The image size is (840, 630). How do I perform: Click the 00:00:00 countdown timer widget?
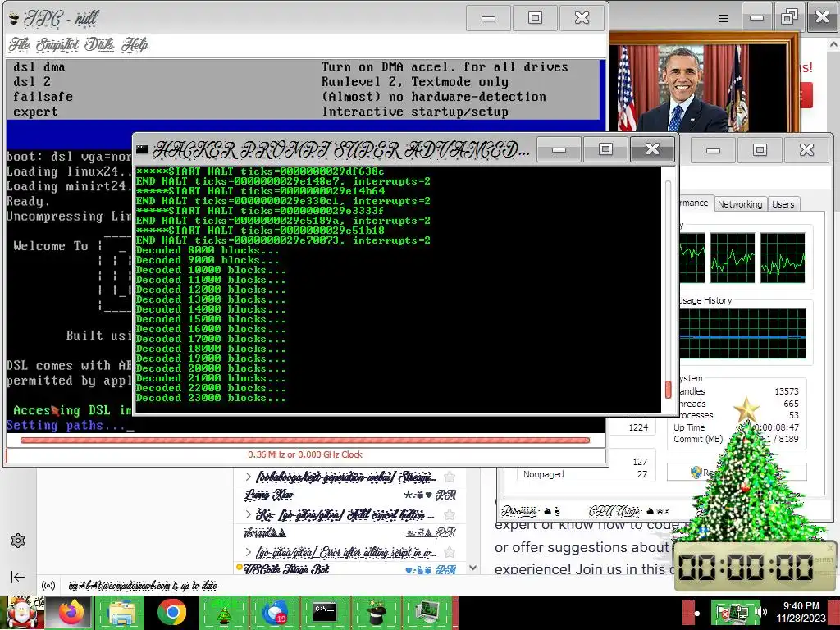click(x=755, y=566)
